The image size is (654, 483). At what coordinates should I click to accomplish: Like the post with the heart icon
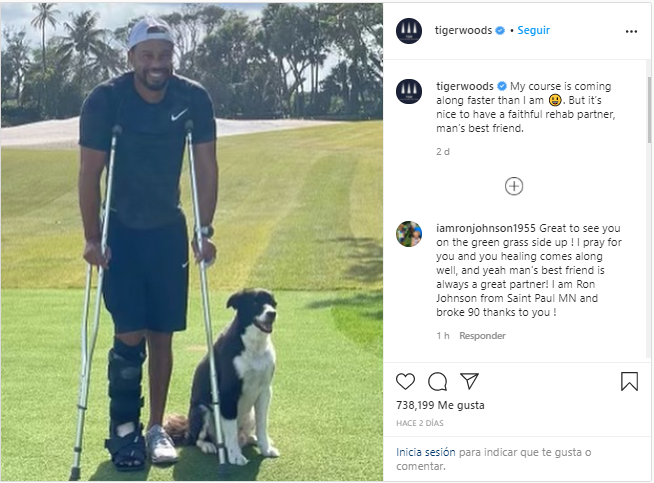405,381
